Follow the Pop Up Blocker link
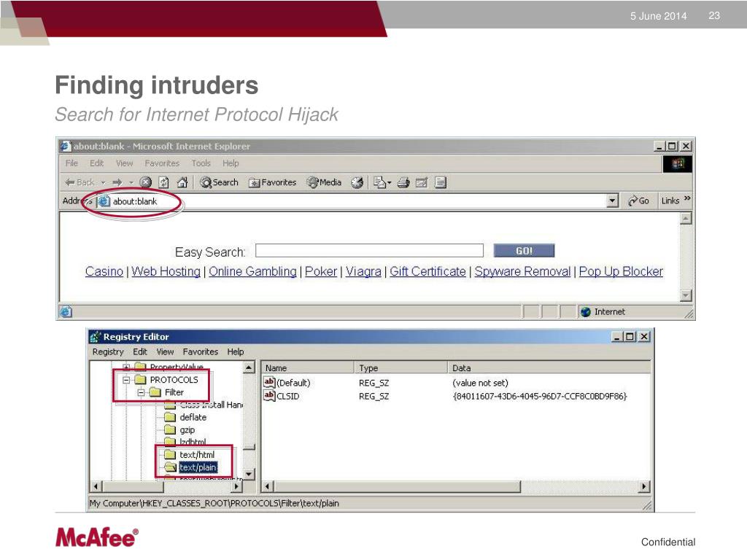The height and width of the screenshot is (560, 747). [621, 271]
